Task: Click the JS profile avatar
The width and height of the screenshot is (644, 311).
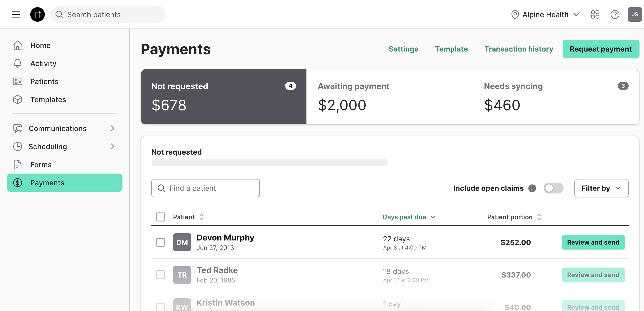Action: [x=635, y=14]
